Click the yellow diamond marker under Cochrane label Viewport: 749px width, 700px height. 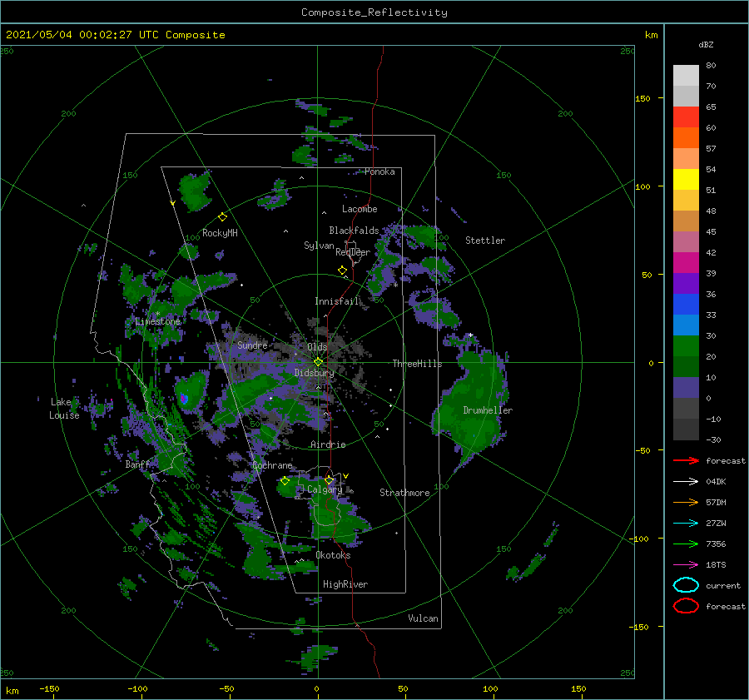(285, 481)
